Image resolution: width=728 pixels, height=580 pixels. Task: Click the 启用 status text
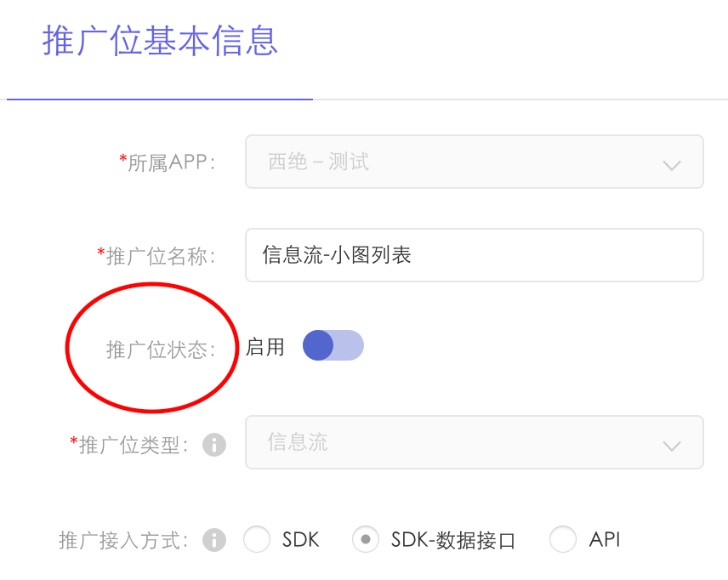pos(264,347)
